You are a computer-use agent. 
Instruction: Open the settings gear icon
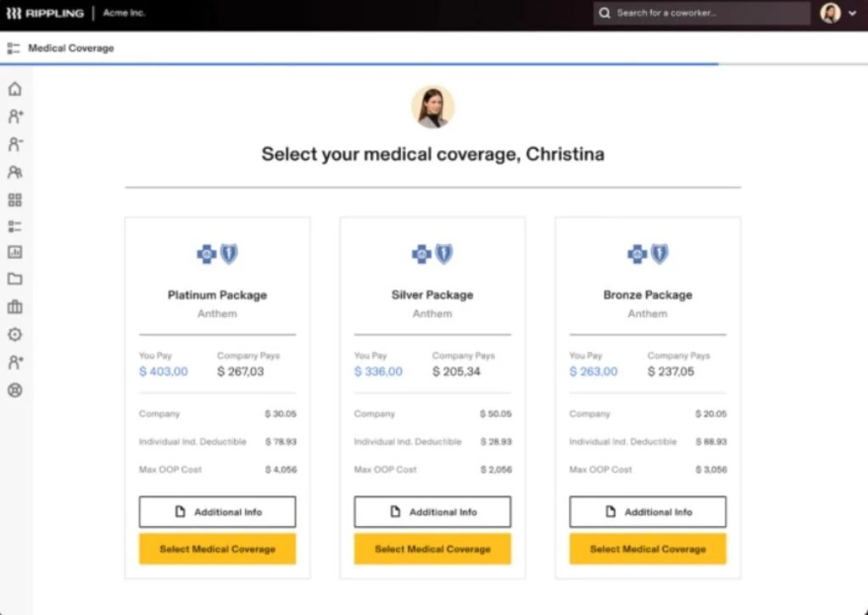click(14, 335)
